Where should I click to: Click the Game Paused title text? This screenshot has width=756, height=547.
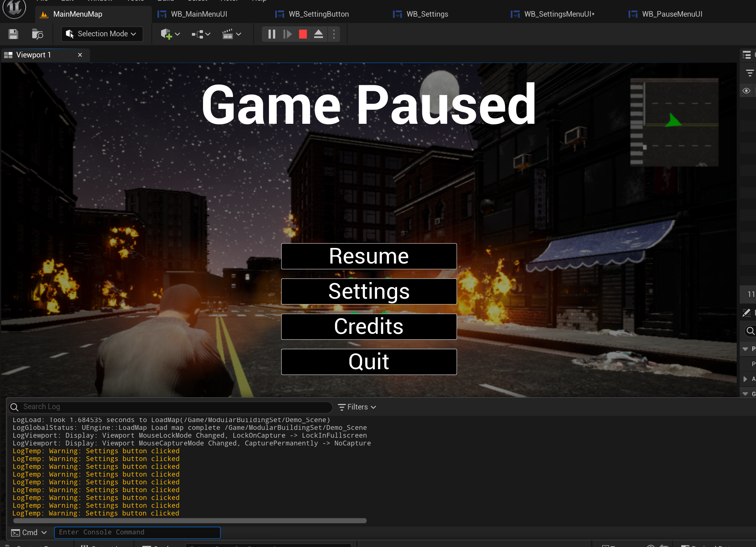pyautogui.click(x=369, y=105)
